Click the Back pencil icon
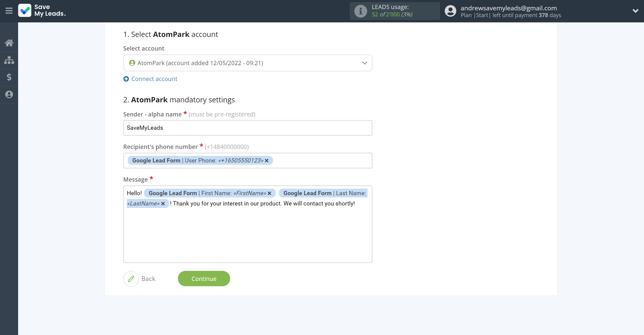644x335 pixels. [131, 279]
